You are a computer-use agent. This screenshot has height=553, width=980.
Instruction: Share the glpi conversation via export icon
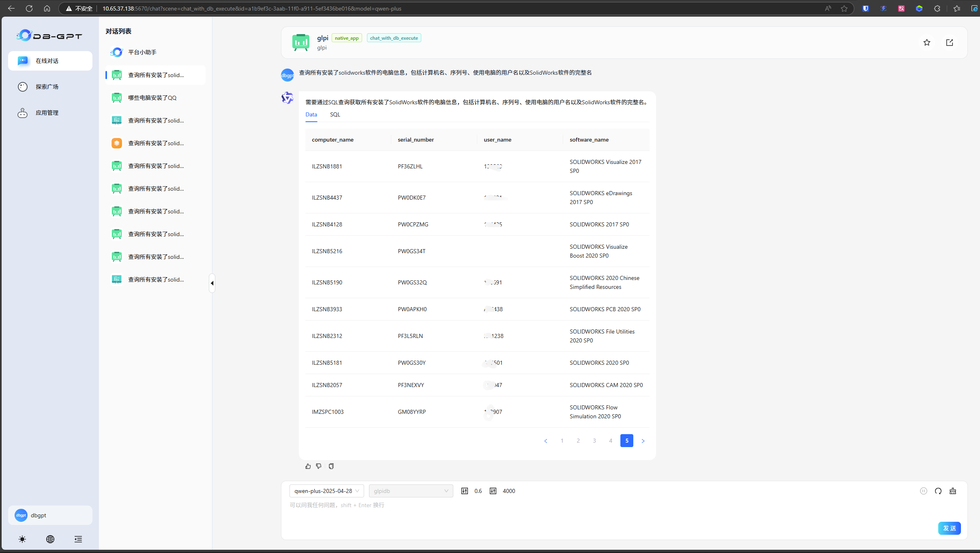click(x=950, y=43)
